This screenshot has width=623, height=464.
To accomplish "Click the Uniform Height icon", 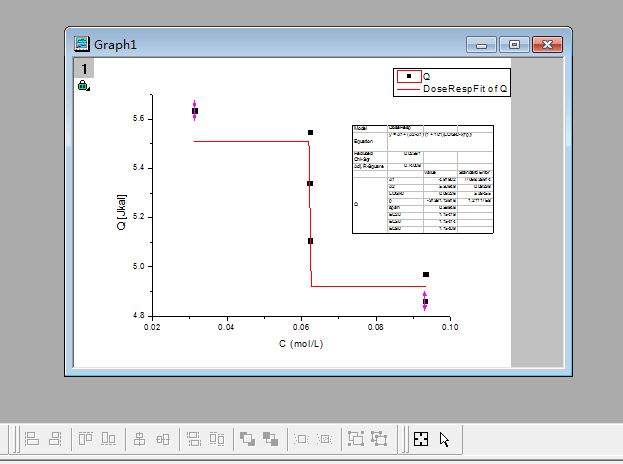I will click(x=217, y=439).
